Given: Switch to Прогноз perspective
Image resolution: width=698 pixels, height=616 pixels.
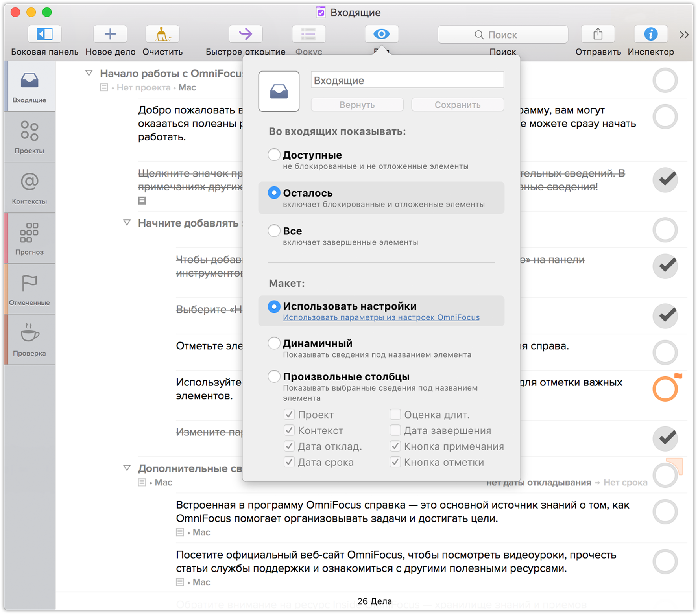Looking at the screenshot, I should click(x=30, y=239).
